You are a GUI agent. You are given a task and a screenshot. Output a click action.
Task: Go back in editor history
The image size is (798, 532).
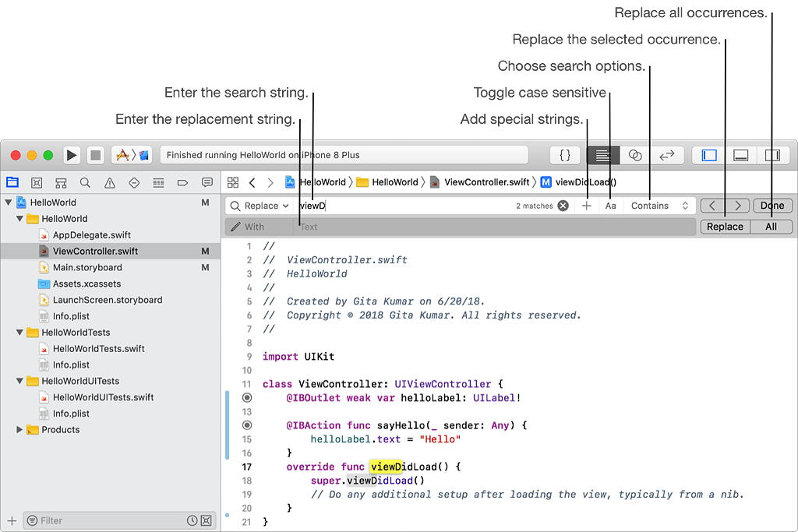click(x=252, y=182)
